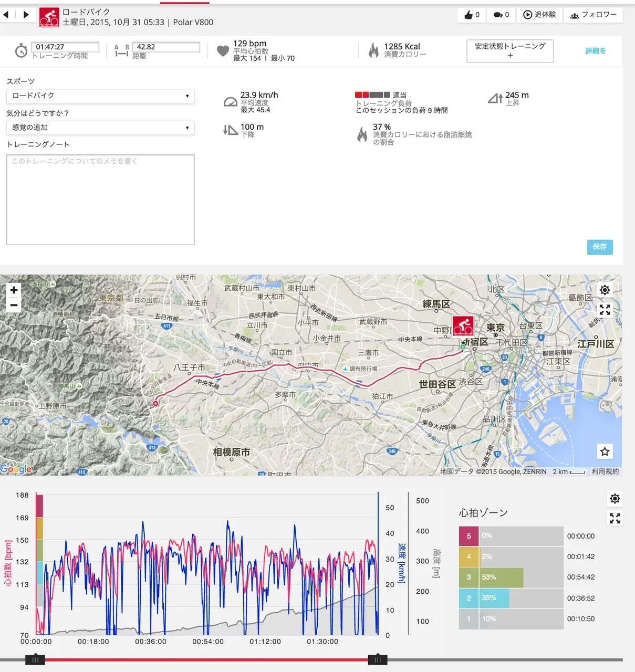
Task: Click the 追体験 relive button
Action: pyautogui.click(x=539, y=15)
